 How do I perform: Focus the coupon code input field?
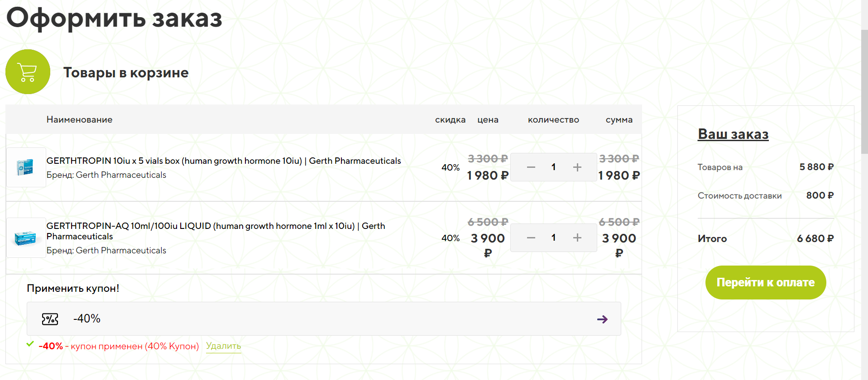tap(317, 319)
